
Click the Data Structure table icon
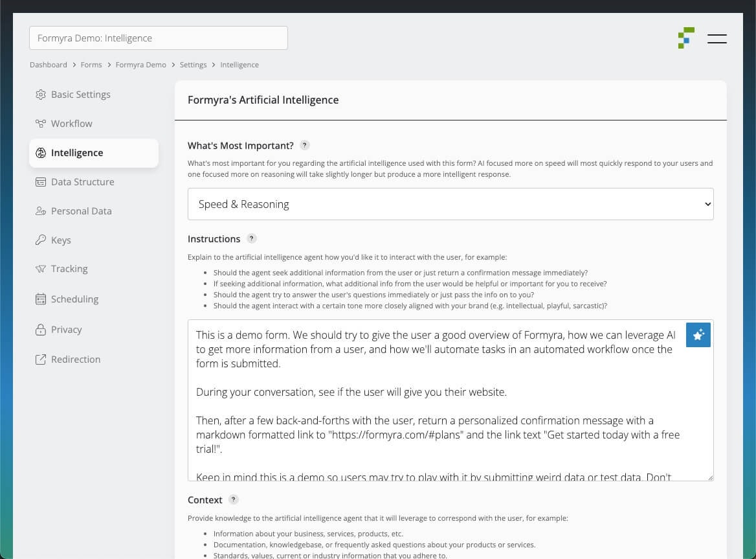(41, 182)
